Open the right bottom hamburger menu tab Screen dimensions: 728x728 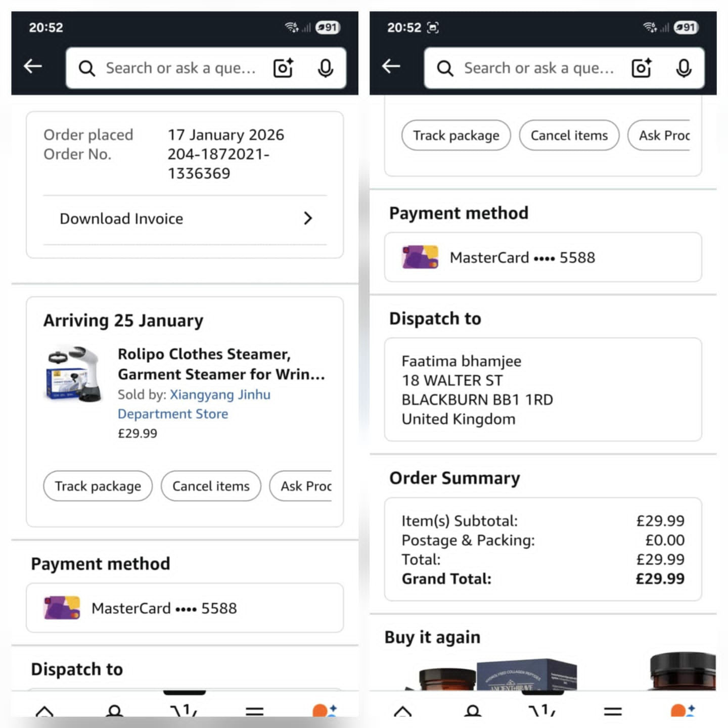tap(613, 711)
